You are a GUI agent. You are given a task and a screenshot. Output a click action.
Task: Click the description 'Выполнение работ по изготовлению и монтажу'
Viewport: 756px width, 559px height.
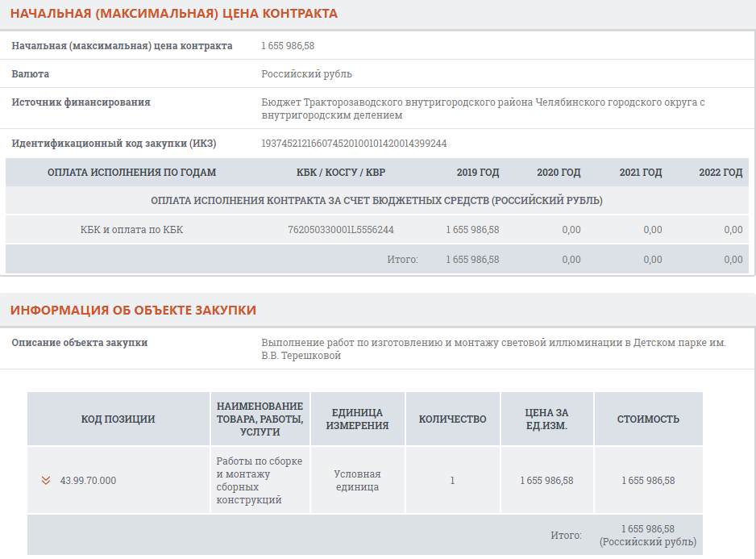point(494,349)
